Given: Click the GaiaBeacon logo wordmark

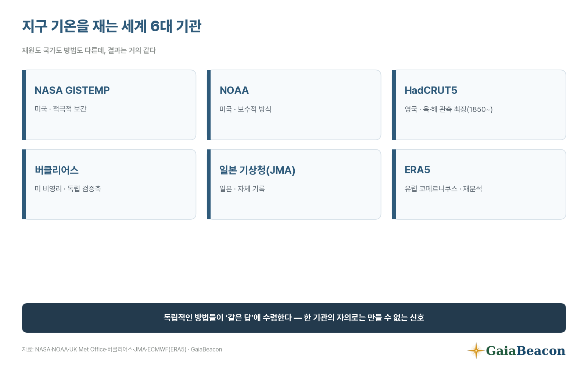Looking at the screenshot, I should [x=526, y=350].
